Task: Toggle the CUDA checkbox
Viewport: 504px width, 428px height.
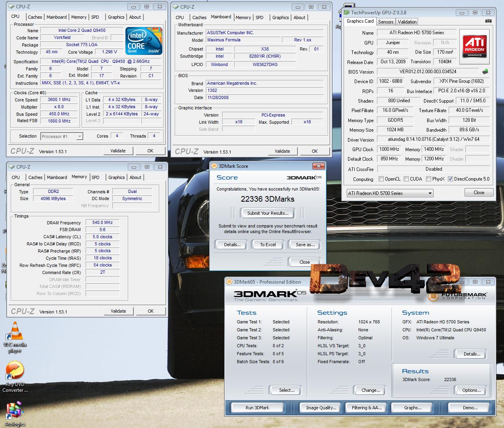Action: click(406, 179)
